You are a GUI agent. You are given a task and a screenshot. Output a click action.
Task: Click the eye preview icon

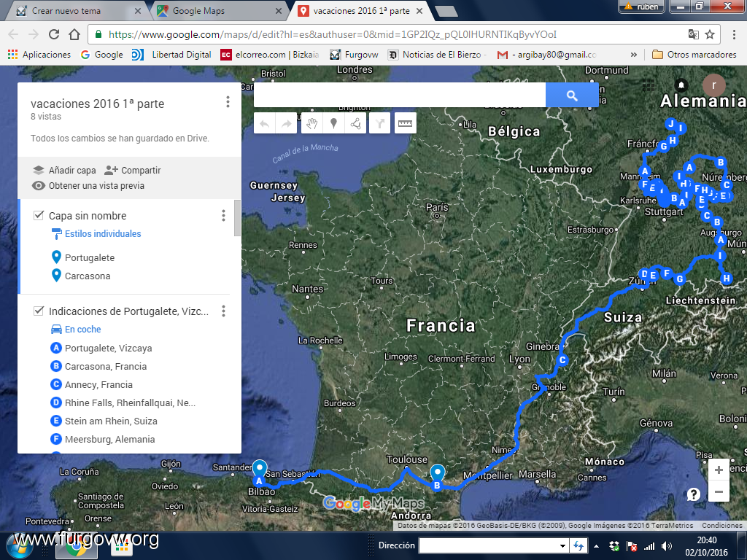(39, 186)
